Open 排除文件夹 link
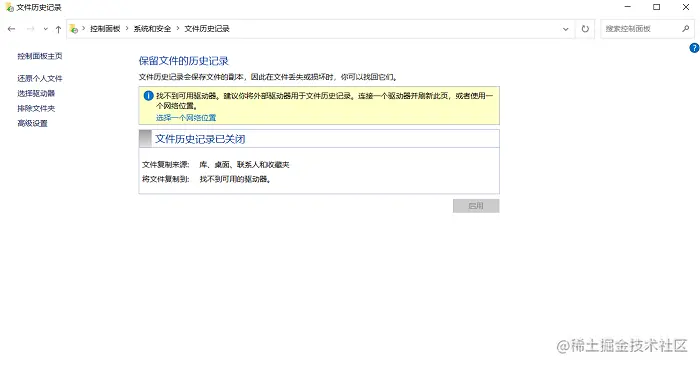The height and width of the screenshot is (366, 700). (36, 108)
